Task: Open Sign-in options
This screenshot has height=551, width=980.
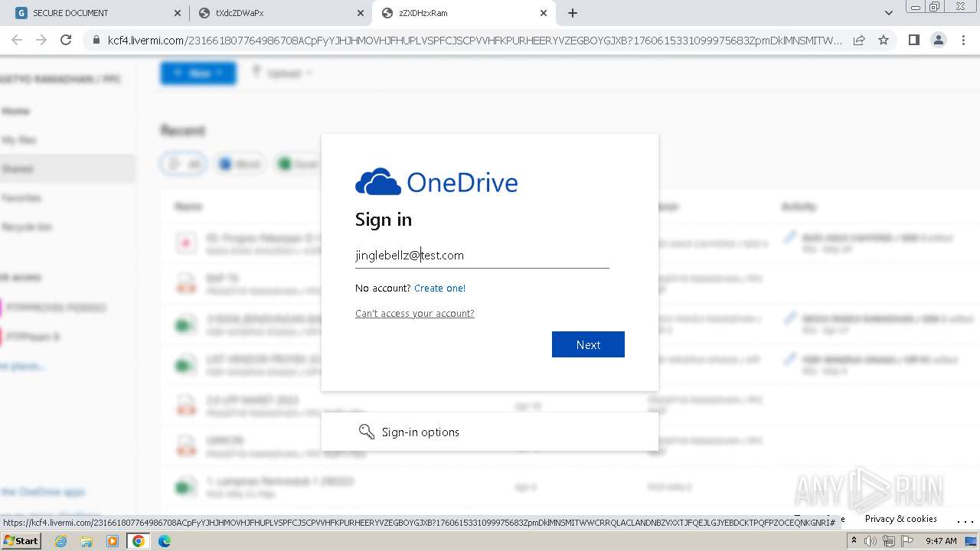Action: (490, 432)
